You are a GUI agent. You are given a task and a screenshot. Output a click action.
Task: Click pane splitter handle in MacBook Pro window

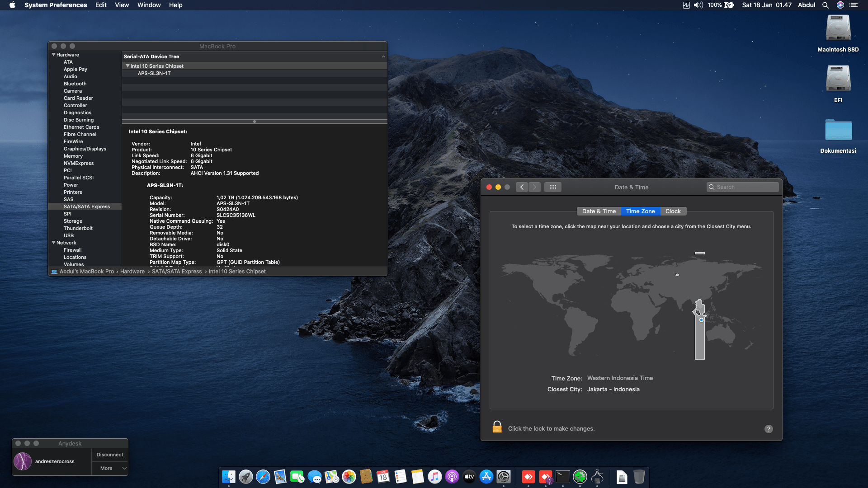[x=255, y=122]
